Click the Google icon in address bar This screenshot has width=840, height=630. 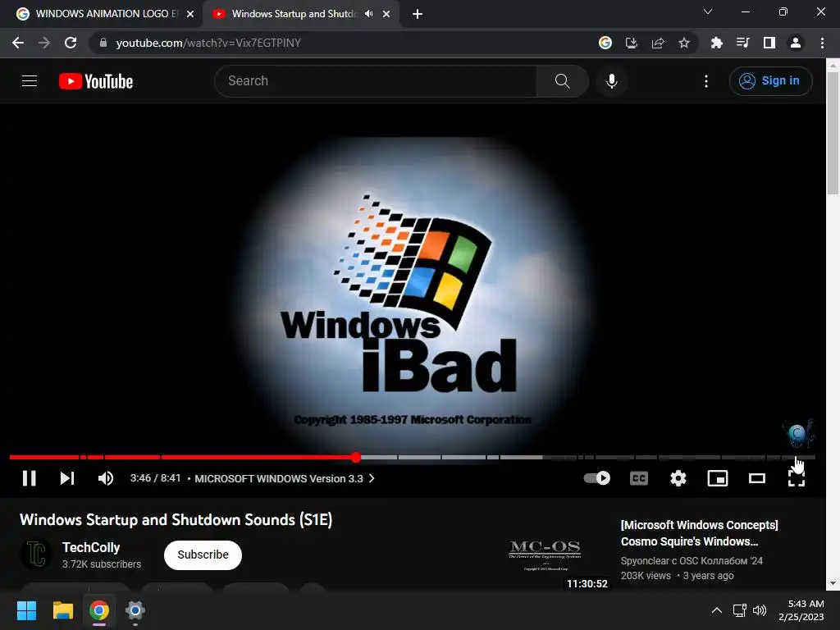[x=605, y=43]
